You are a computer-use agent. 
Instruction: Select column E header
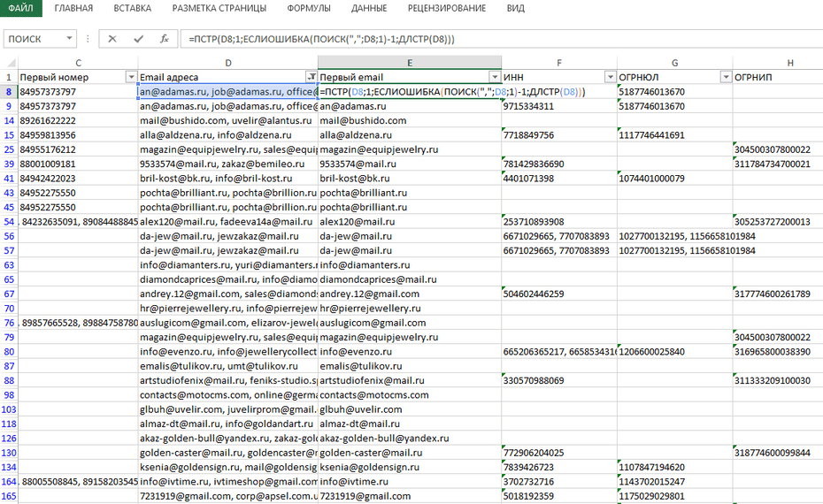(410, 63)
